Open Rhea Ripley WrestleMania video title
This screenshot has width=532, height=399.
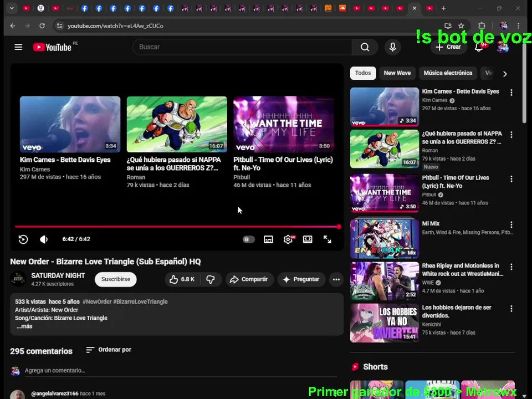click(x=462, y=270)
